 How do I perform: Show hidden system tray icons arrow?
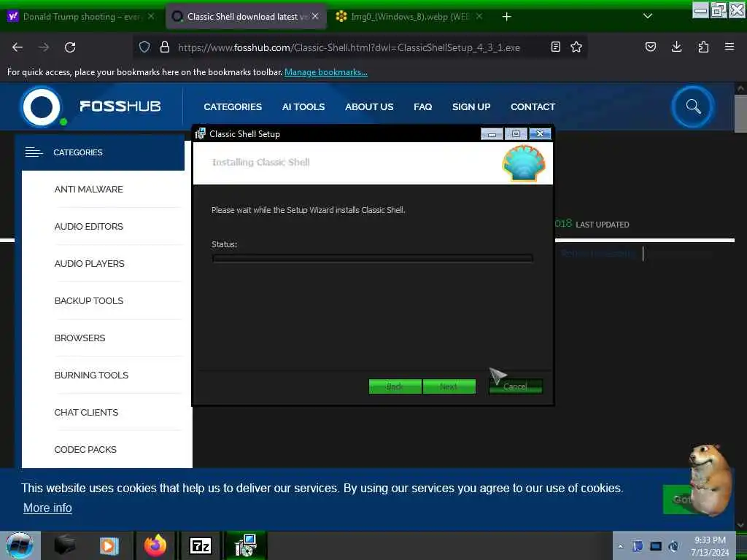coord(620,546)
